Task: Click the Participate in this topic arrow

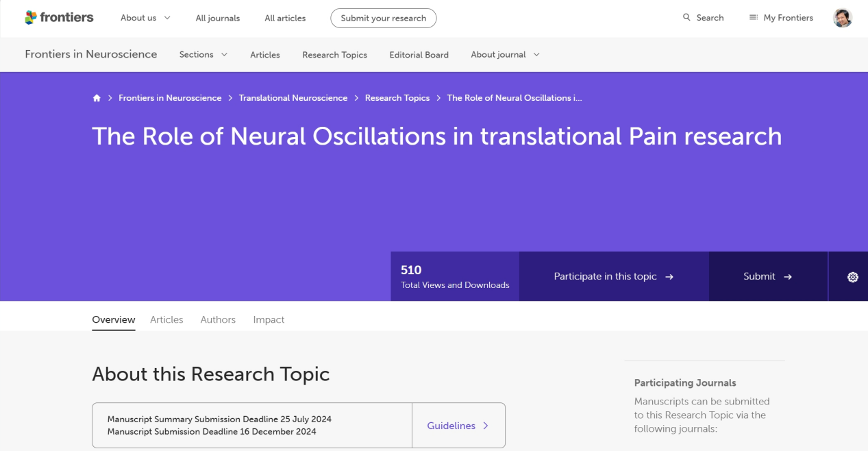Action: pyautogui.click(x=669, y=277)
